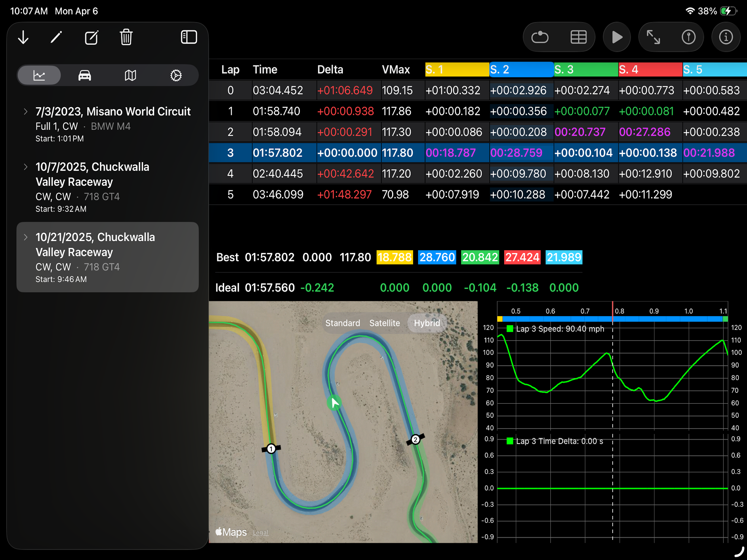Click VMax value 70.98 in lap 5
747x560 pixels.
click(x=395, y=195)
